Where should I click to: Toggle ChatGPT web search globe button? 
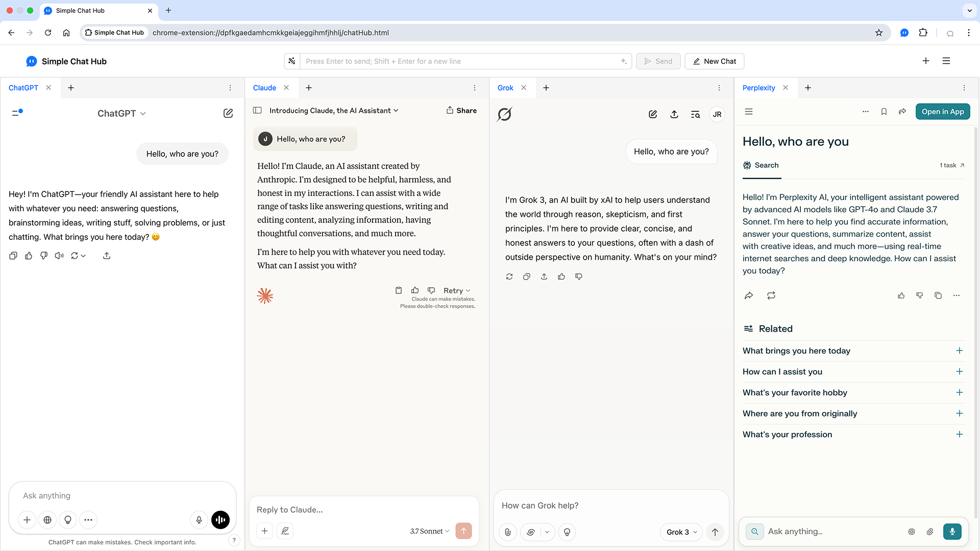point(47,520)
